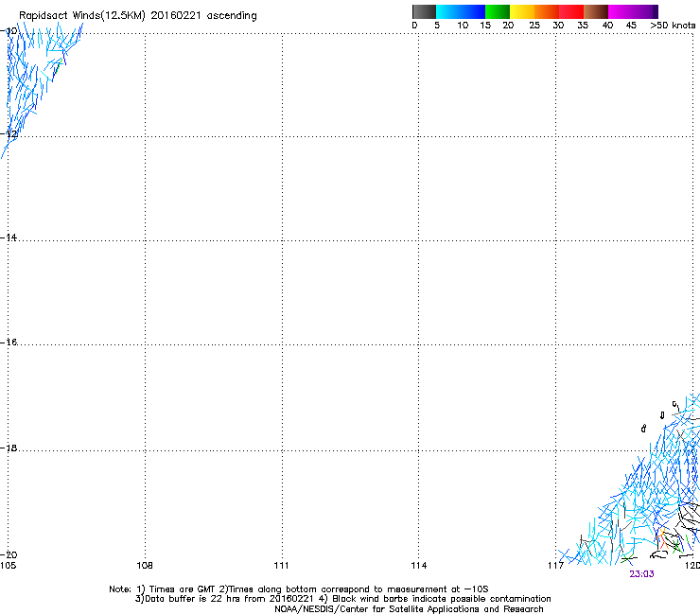Click the orange 25-30 knots color segment
700x615 pixels.
pyautogui.click(x=547, y=11)
